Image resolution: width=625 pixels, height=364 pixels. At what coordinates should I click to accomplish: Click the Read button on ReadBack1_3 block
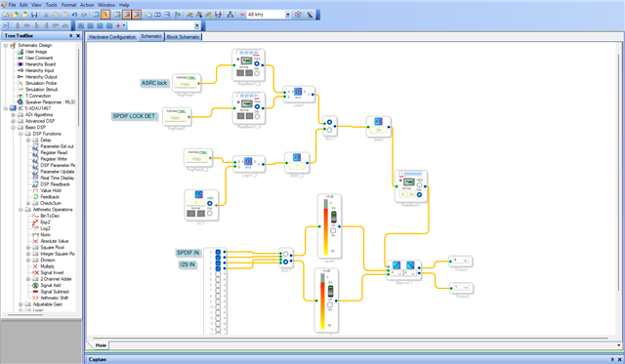pos(247,104)
